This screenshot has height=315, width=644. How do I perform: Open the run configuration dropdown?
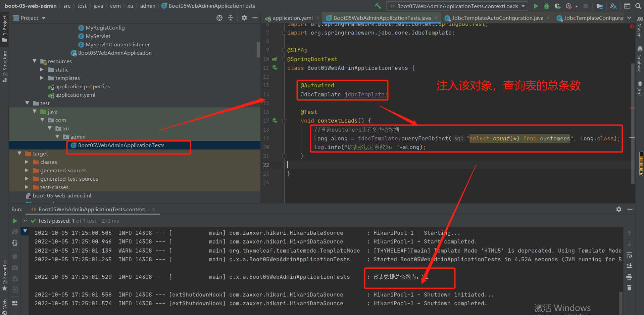coord(457,6)
